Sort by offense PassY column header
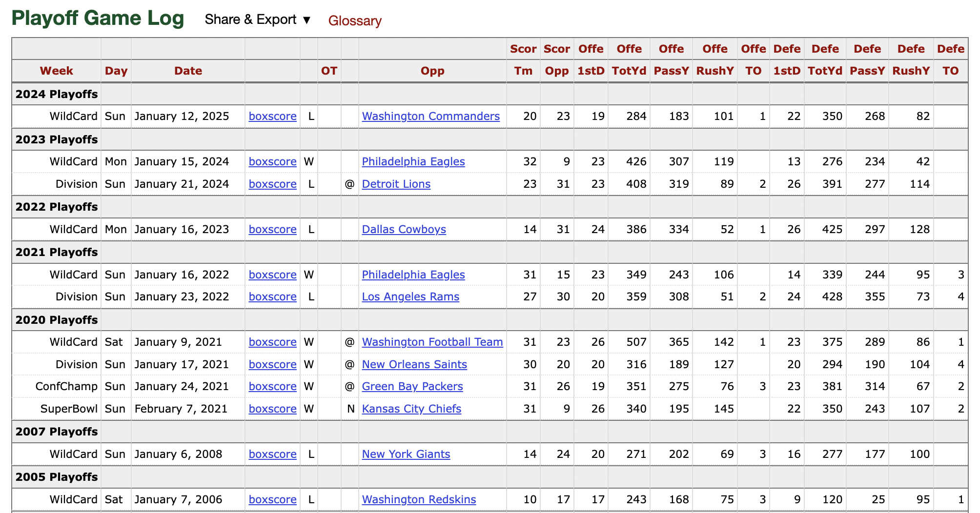Image resolution: width=980 pixels, height=513 pixels. coord(671,71)
